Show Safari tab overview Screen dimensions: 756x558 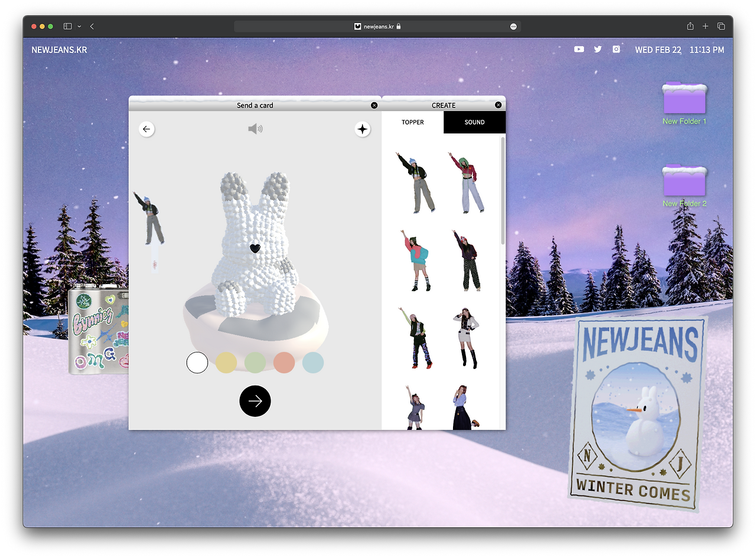[x=721, y=27]
